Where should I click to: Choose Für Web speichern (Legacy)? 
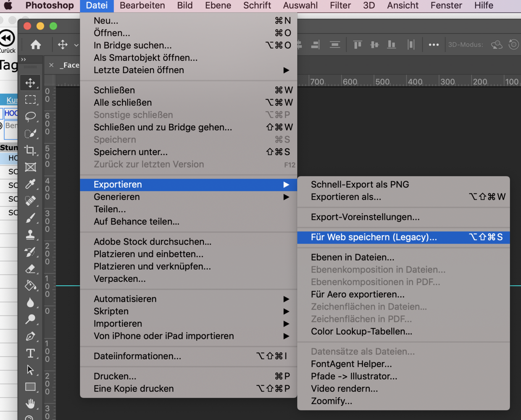pos(374,237)
